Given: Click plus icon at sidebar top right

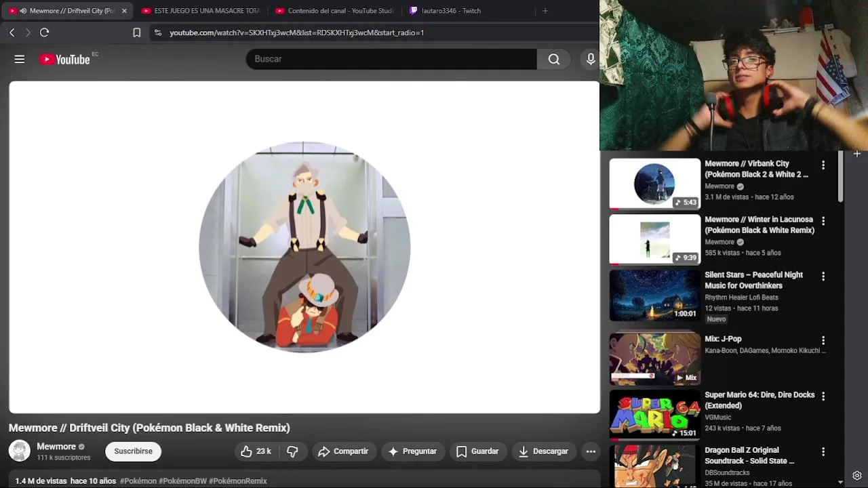Looking at the screenshot, I should tap(857, 154).
